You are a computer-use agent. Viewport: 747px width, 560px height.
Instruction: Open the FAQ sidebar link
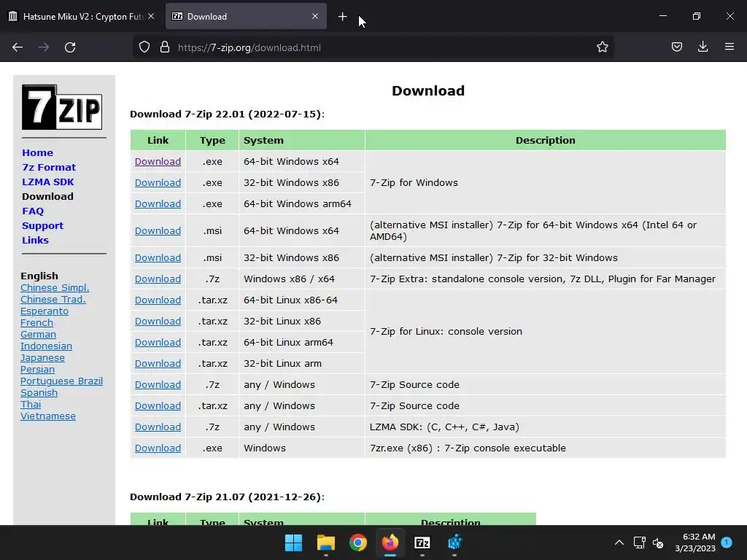[33, 211]
